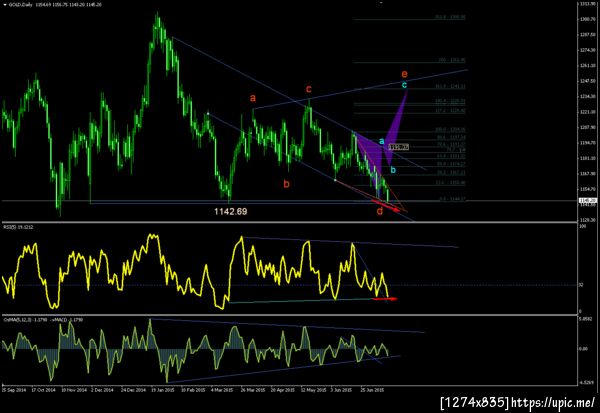Click the 12 May 2015 date label
Screen dimensions: 600x413
click(x=313, y=390)
